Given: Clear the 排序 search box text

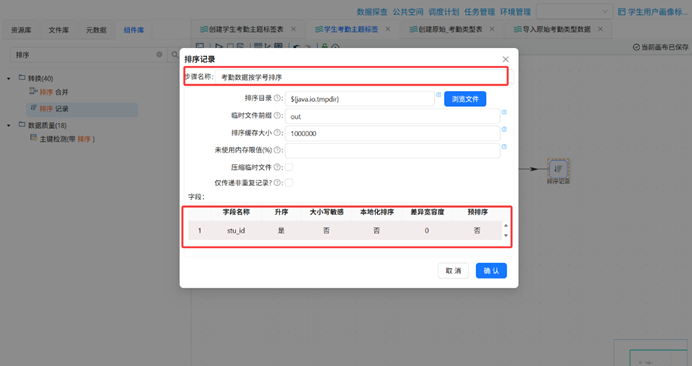Looking at the screenshot, I should click(x=159, y=55).
